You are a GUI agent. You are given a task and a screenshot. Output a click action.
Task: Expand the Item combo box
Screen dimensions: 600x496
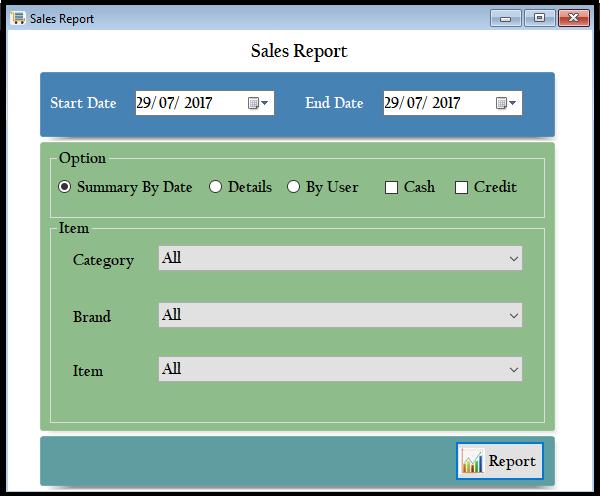pos(513,369)
